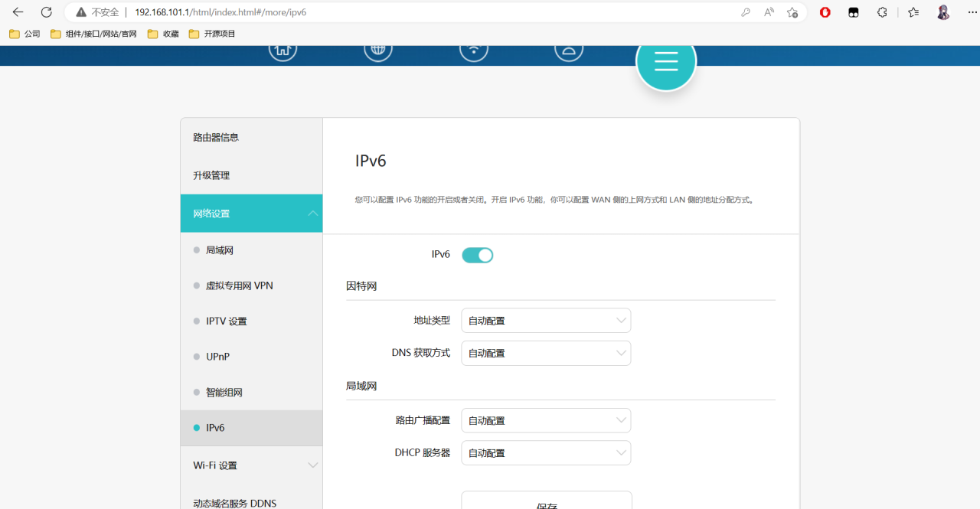This screenshot has height=509, width=980.
Task: Open the teal hamburger menu button
Action: point(665,60)
